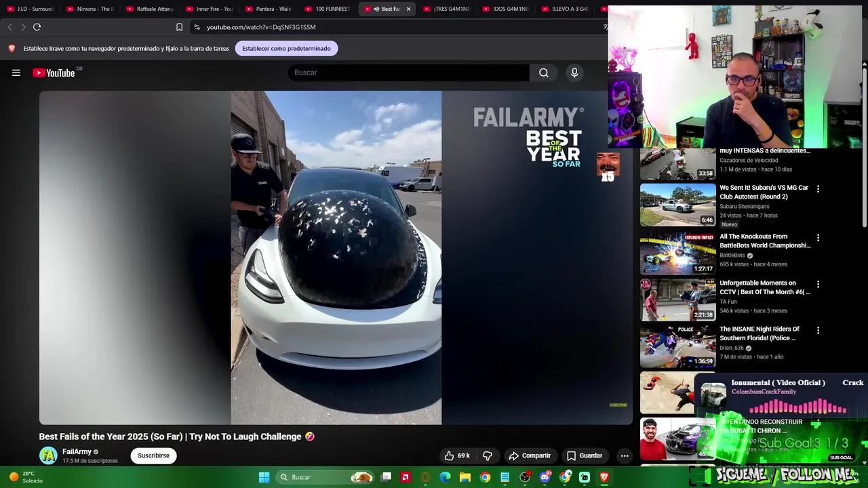
Task: Click the Cazadores de Velocidad channel name
Action: coord(749,160)
